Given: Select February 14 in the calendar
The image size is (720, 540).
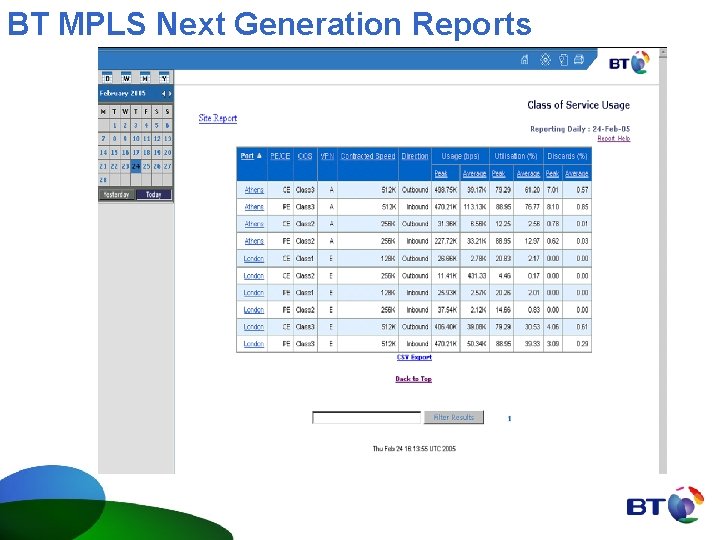Looking at the screenshot, I should pos(103,152).
